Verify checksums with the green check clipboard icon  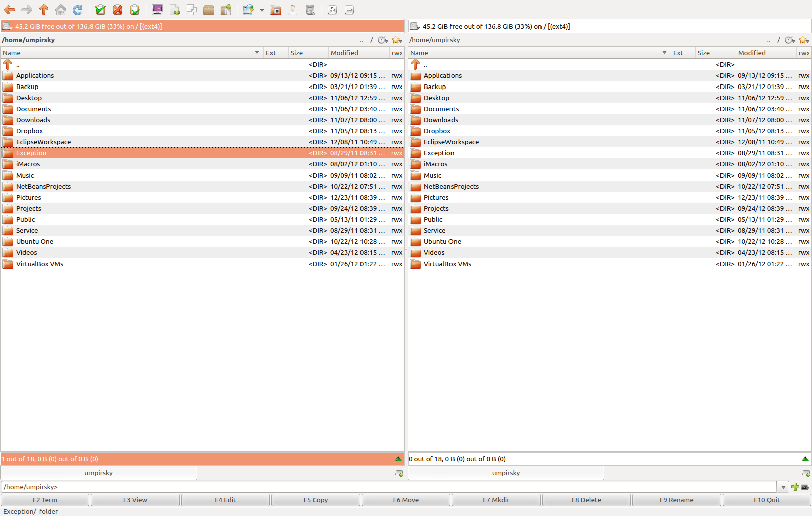pyautogui.click(x=100, y=10)
